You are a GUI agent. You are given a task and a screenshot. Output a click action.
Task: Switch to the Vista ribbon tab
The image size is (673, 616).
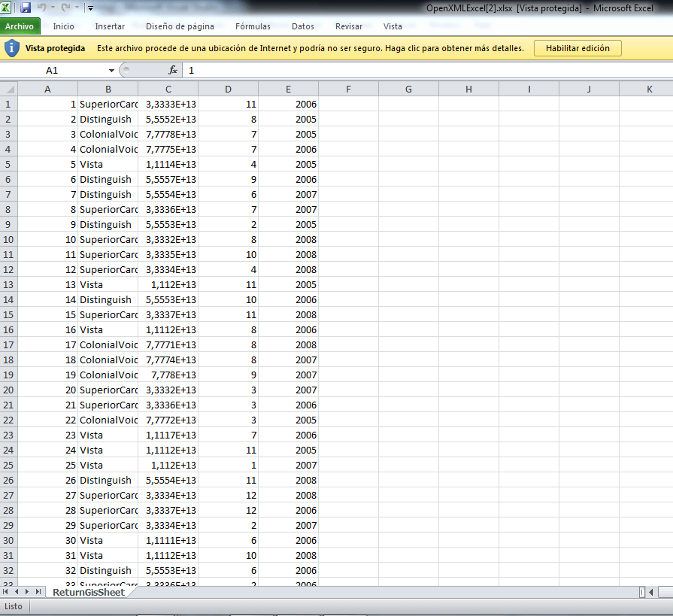point(393,26)
